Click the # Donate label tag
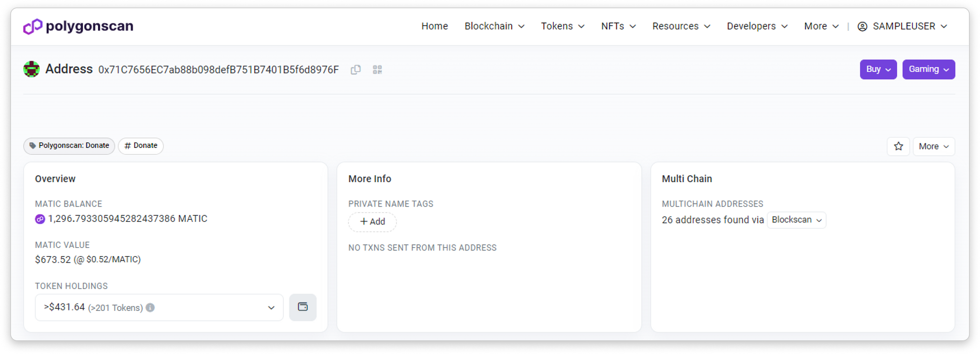The height and width of the screenshot is (354, 980). coord(141,146)
